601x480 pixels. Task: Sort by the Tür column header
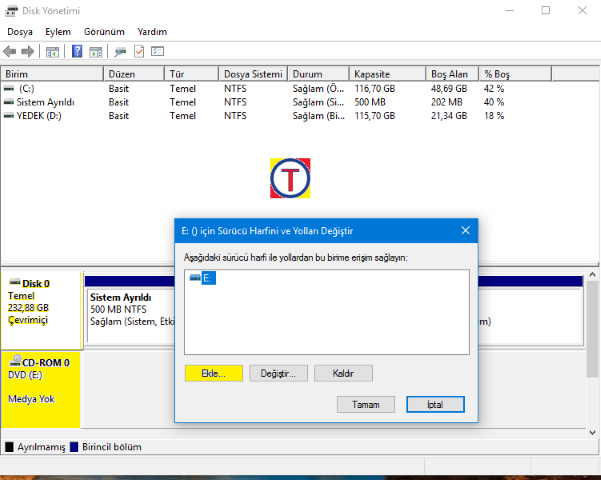(192, 74)
